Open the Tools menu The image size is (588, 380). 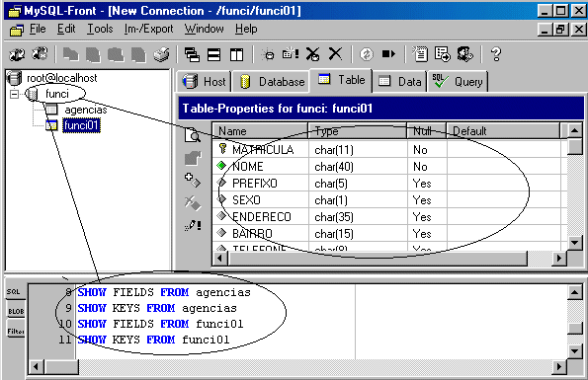pos(100,29)
